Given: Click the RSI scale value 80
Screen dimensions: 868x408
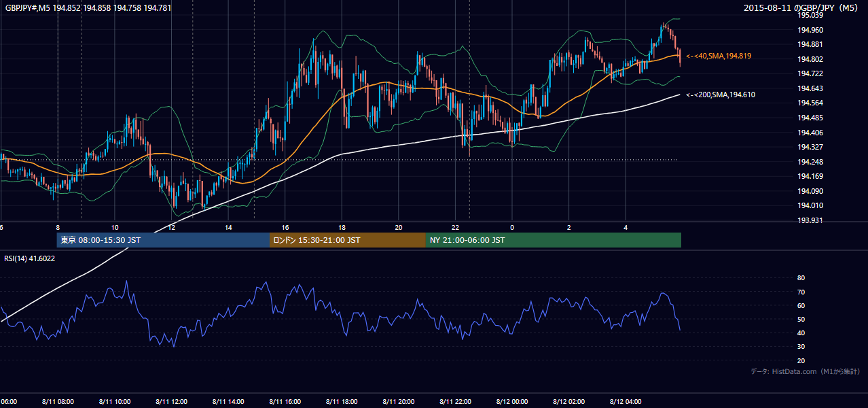Looking at the screenshot, I should (x=801, y=278).
